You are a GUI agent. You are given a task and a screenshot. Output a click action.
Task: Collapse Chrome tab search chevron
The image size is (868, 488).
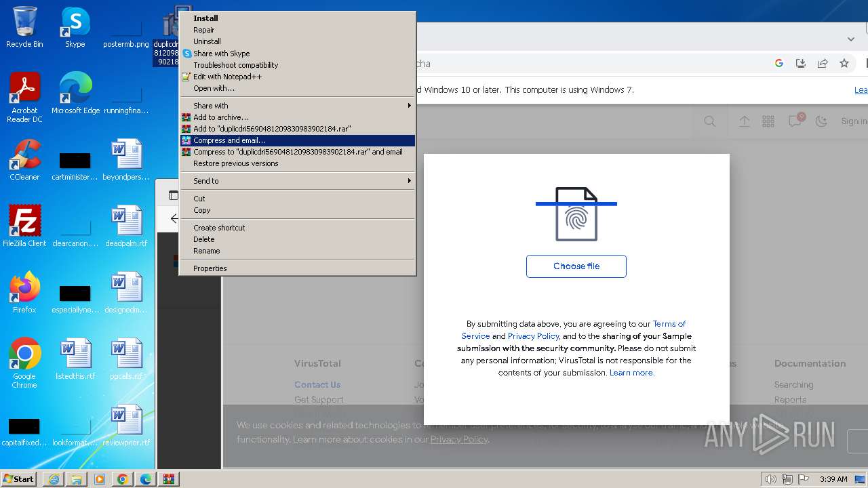click(x=851, y=39)
